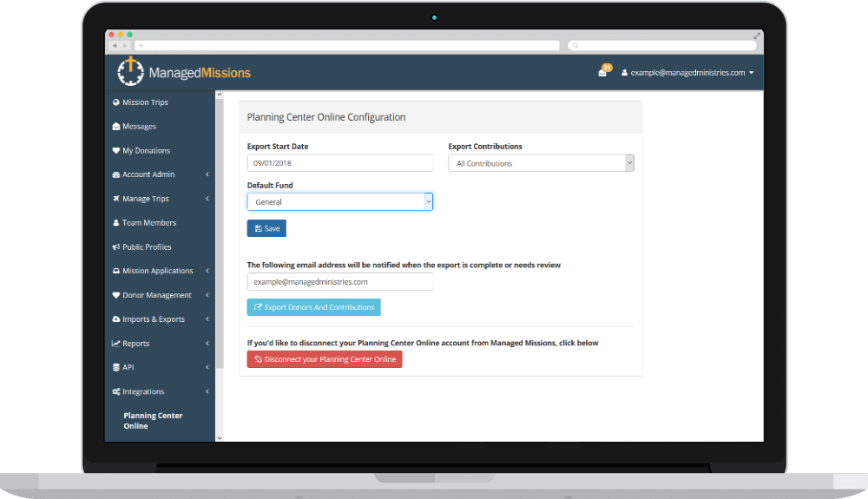Click the user profile icon in header
Viewport: 868px width, 499px height.
(x=624, y=73)
